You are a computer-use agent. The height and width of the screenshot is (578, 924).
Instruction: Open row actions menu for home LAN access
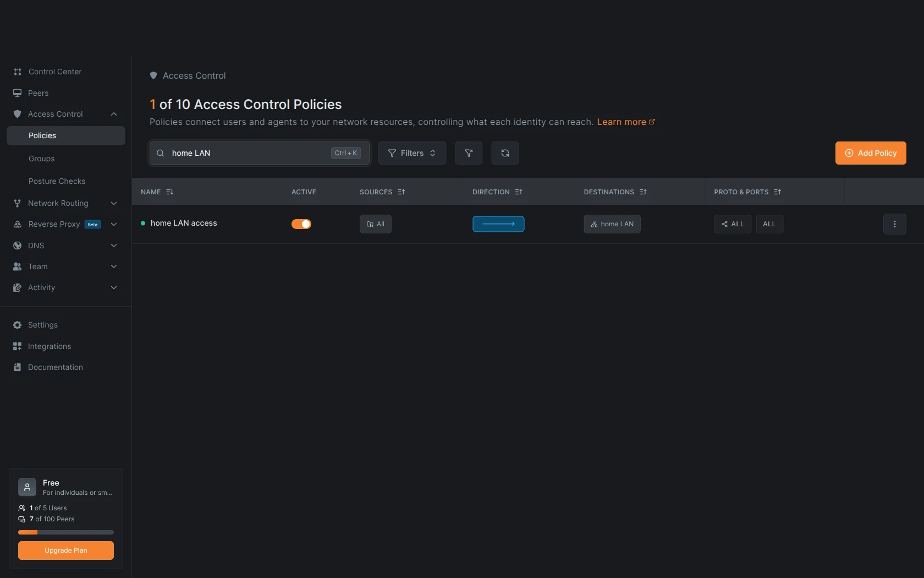894,224
